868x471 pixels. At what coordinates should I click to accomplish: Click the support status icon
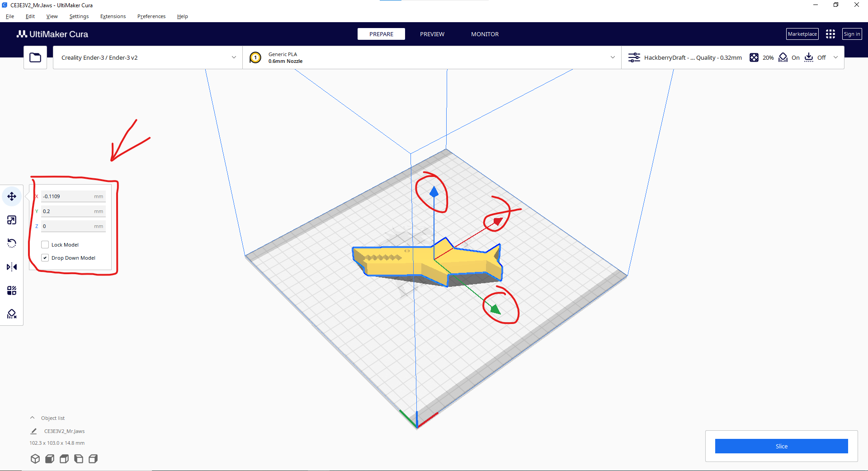pyautogui.click(x=783, y=57)
